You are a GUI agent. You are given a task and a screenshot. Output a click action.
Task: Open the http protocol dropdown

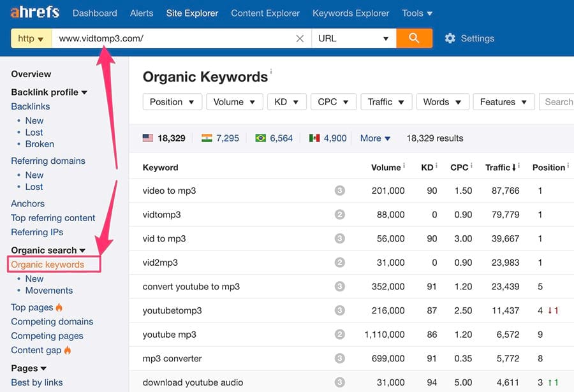(31, 38)
